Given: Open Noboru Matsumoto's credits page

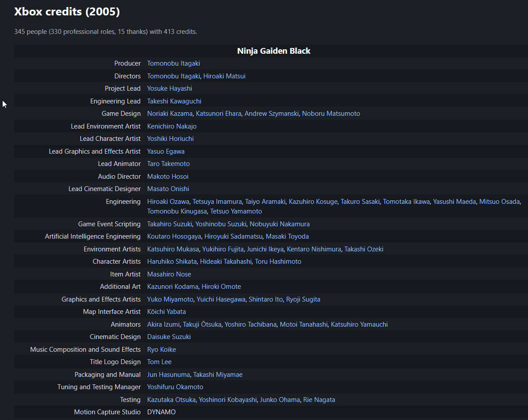Looking at the screenshot, I should 331,114.
